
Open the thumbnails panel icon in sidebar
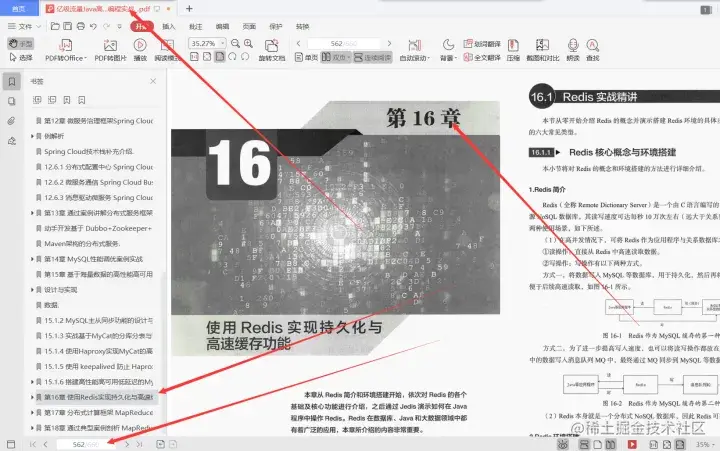pos(11,101)
